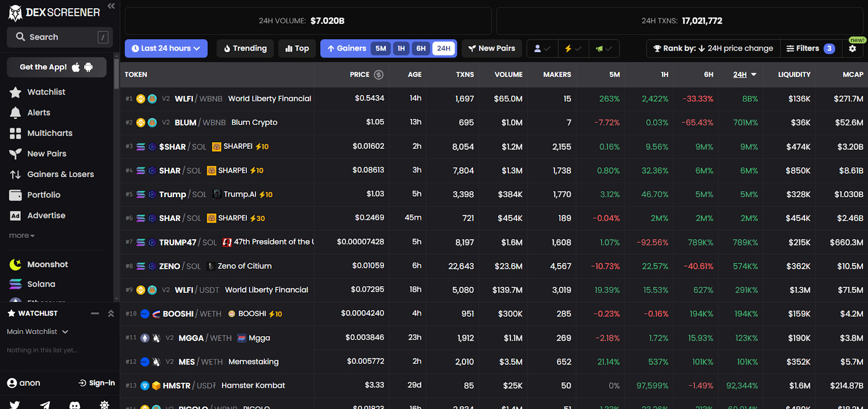Image resolution: width=868 pixels, height=409 pixels.
Task: Click WLFI / USDT World Liberty Financial row
Action: pyautogui.click(x=494, y=290)
